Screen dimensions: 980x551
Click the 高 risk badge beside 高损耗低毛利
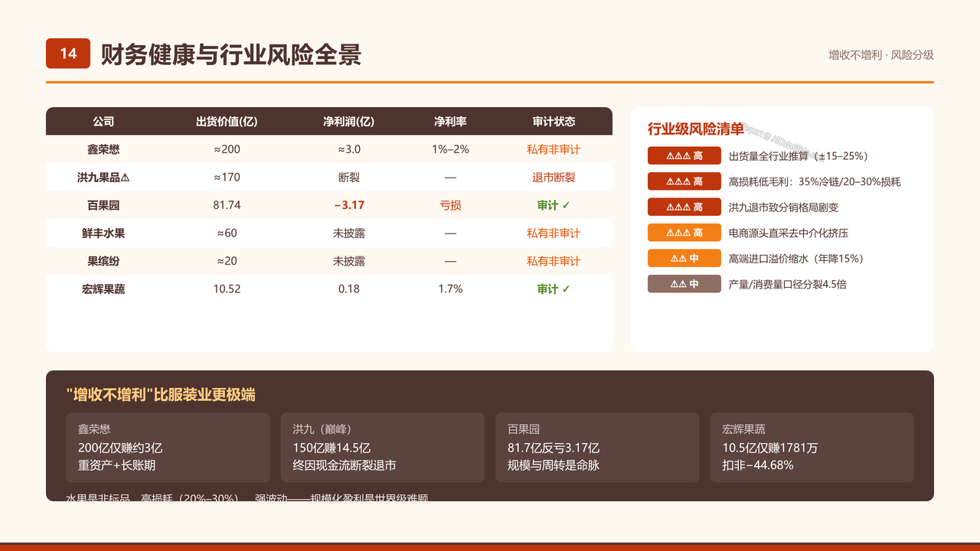(x=684, y=181)
